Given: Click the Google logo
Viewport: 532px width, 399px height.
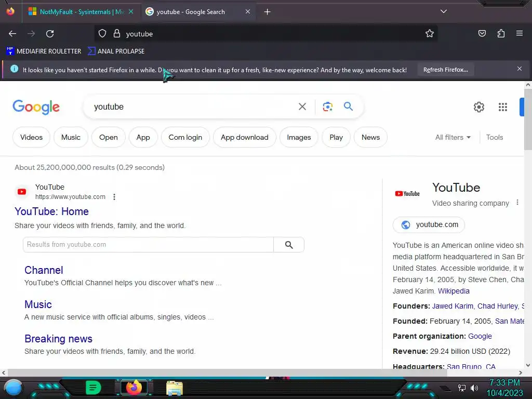Looking at the screenshot, I should (36, 107).
